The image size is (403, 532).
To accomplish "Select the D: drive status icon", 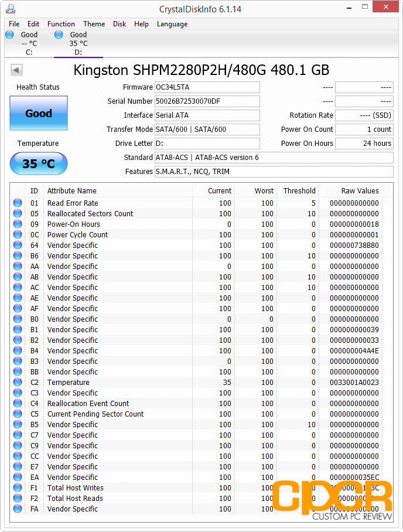I will [x=59, y=35].
